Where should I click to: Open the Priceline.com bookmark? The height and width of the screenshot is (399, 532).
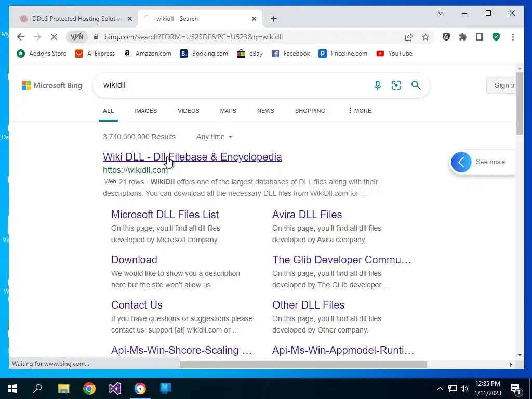pyautogui.click(x=343, y=54)
